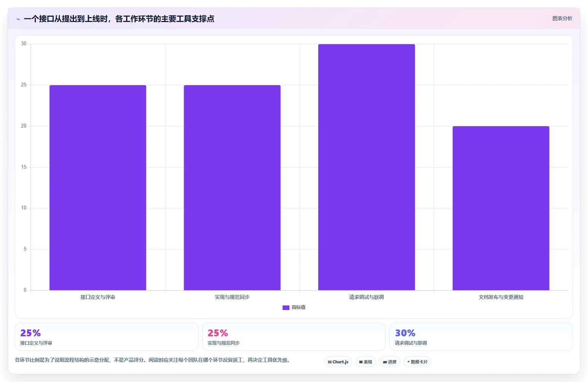Click the 实现与规范同步 x-axis label

click(x=232, y=297)
